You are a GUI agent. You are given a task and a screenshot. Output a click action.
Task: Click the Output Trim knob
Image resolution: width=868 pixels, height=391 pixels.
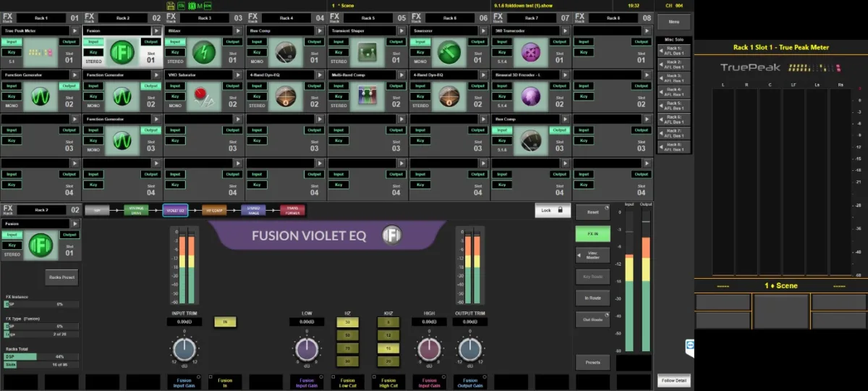pos(469,350)
